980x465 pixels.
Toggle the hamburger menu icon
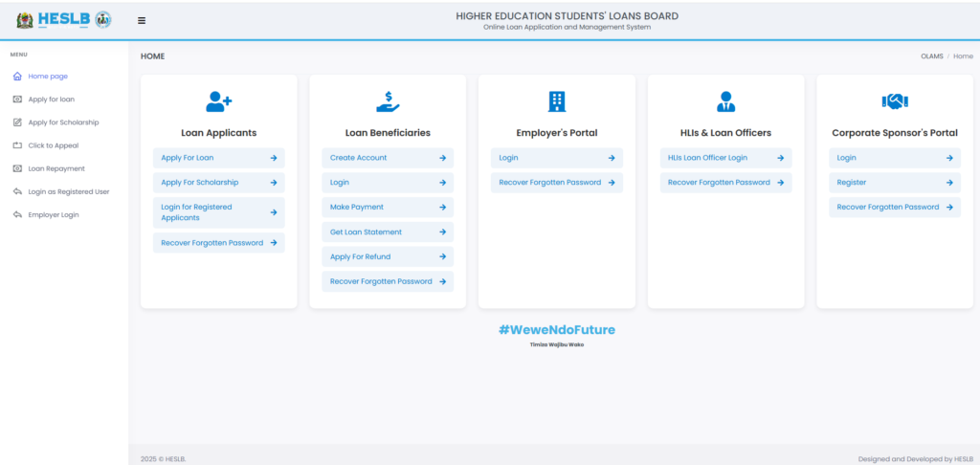click(x=142, y=21)
